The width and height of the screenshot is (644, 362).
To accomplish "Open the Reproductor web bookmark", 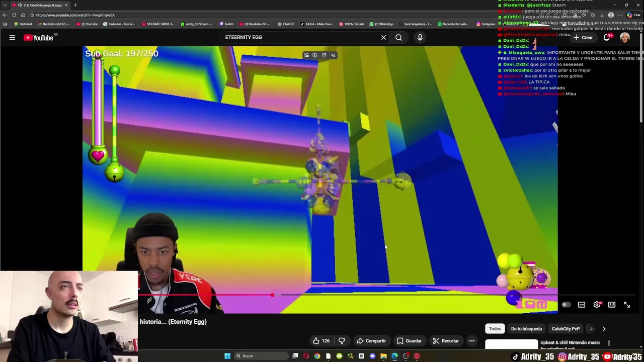I will 453,24.
